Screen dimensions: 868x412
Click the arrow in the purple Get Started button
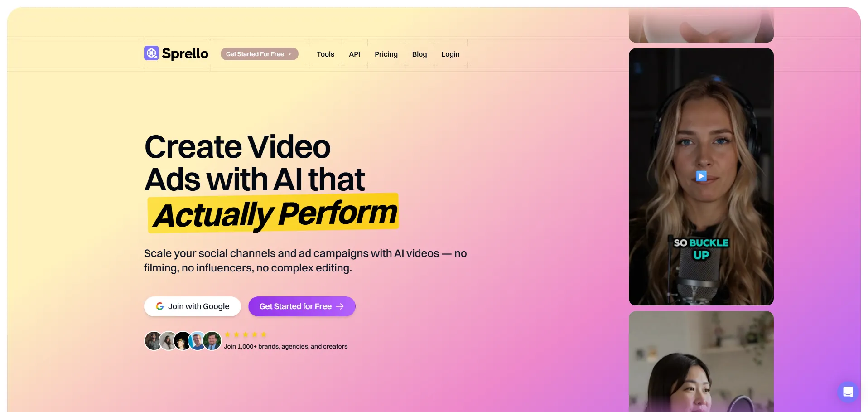pos(340,306)
